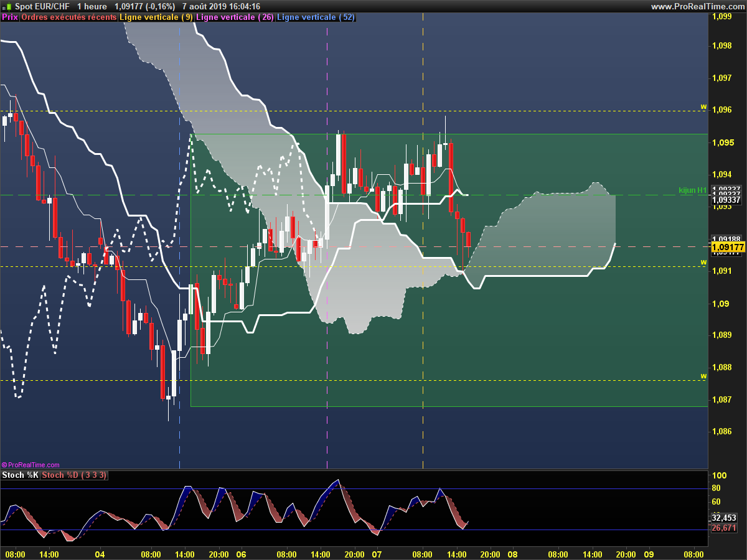Click the 1 heure timeframe text in title
This screenshot has height=560, width=747.
pos(92,6)
